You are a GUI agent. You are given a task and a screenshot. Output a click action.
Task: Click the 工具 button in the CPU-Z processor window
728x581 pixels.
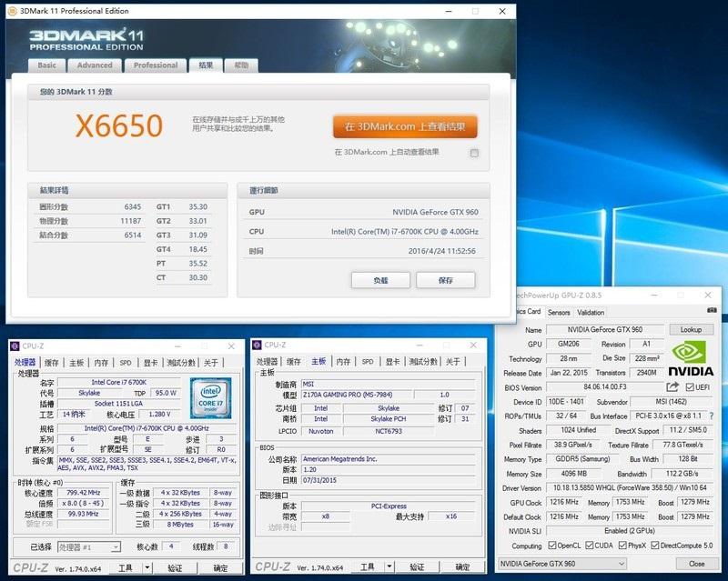(126, 568)
